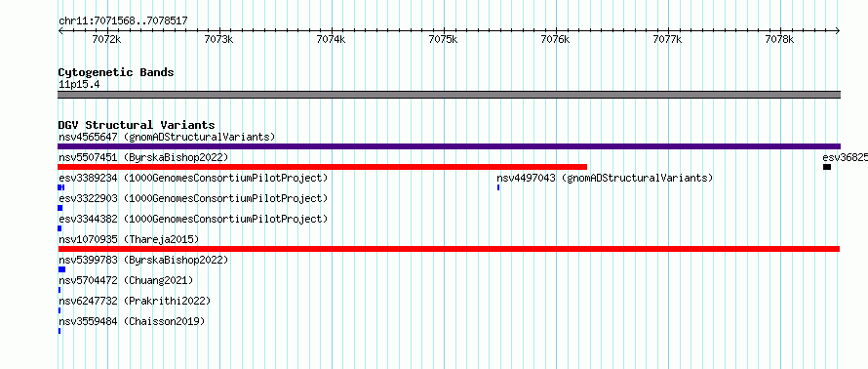Screen dimensions: 868x369
Task: Click the esv36825 truncated variant label
Action: point(845,157)
